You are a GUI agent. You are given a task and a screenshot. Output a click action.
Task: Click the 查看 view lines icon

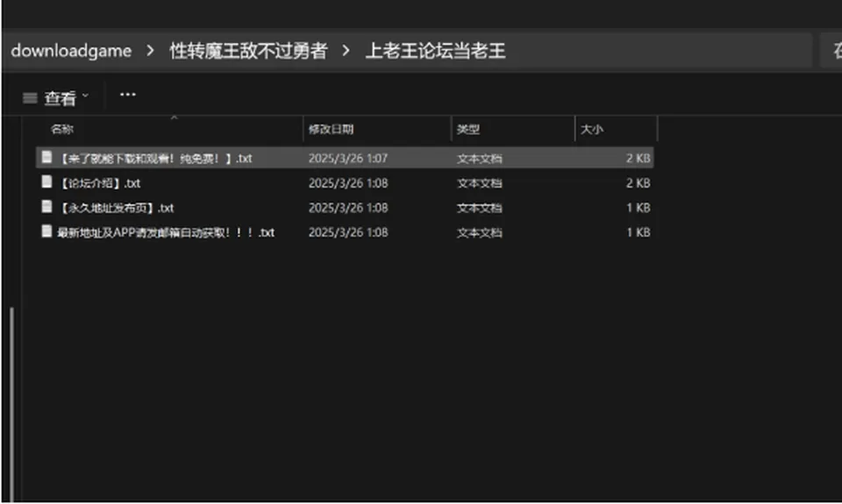(30, 98)
